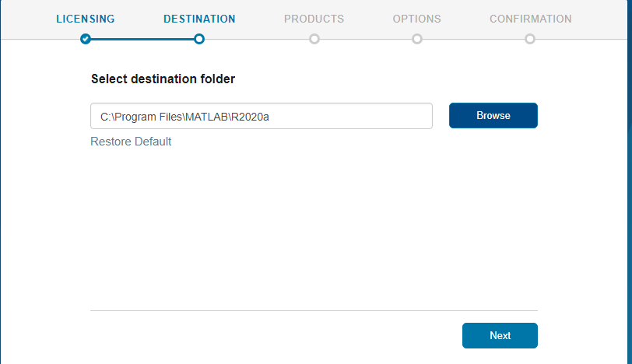The height and width of the screenshot is (364, 632).
Task: Select the Confirmation step circle marker
Action: point(529,39)
